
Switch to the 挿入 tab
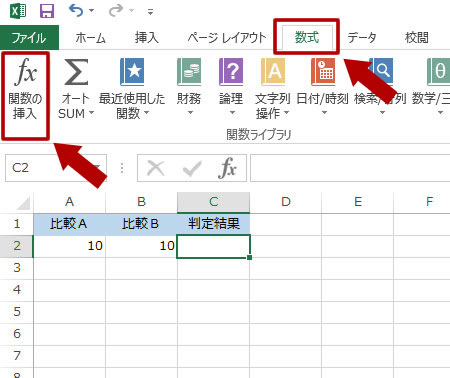pos(147,37)
